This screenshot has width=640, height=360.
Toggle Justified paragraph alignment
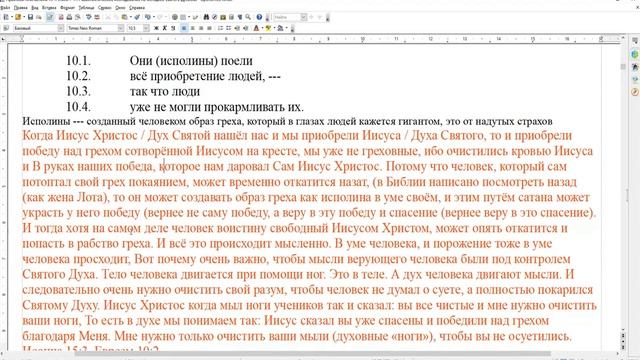[209, 28]
